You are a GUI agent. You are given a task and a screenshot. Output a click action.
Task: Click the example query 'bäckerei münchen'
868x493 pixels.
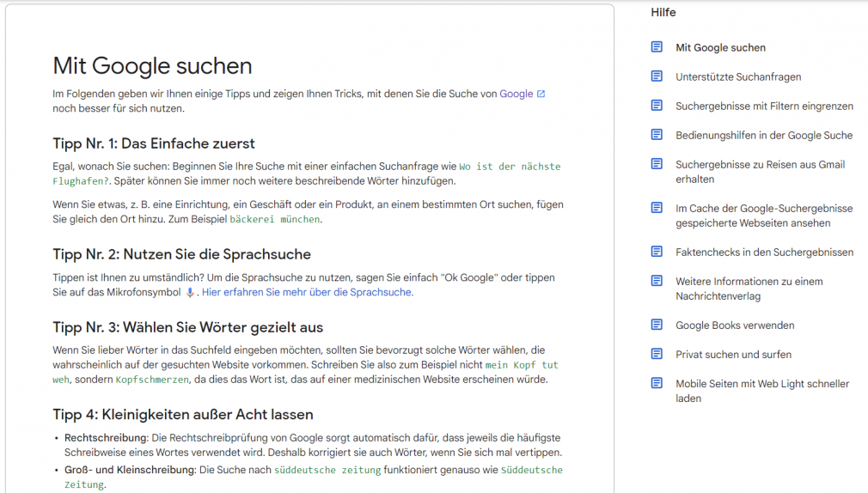tap(274, 219)
